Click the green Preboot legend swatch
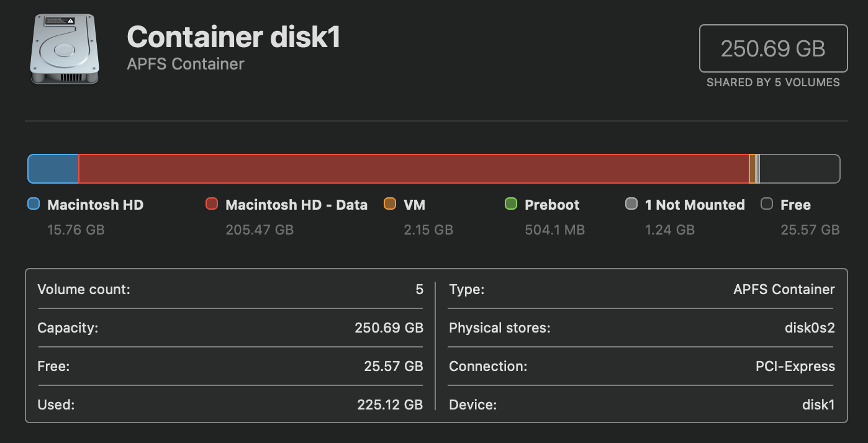This screenshot has height=443, width=868. pos(511,204)
